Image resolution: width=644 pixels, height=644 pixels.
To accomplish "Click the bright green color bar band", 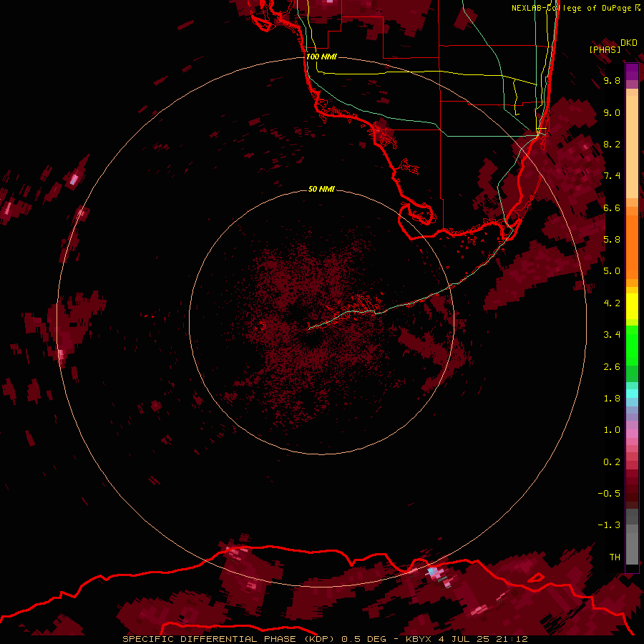I will (x=632, y=345).
